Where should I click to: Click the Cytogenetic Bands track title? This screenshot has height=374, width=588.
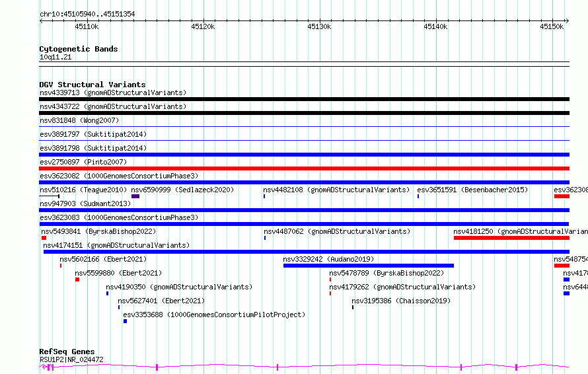tap(79, 49)
